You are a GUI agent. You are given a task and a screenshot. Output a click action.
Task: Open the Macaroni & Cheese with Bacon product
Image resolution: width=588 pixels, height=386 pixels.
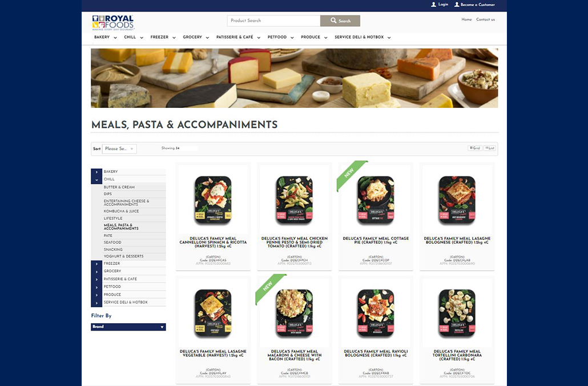295,355
